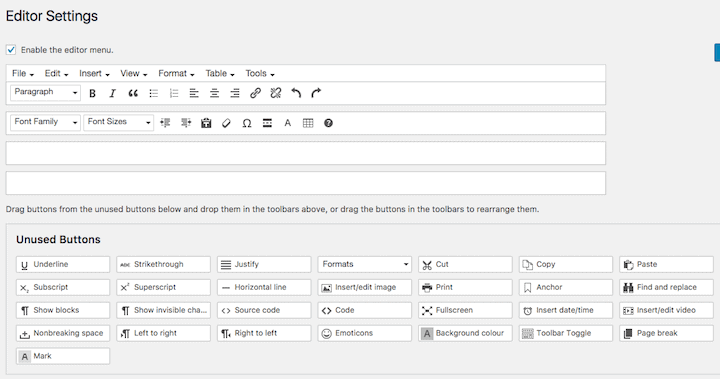This screenshot has height=379, width=720.
Task: Click the Bold icon in toolbar
Action: click(92, 93)
